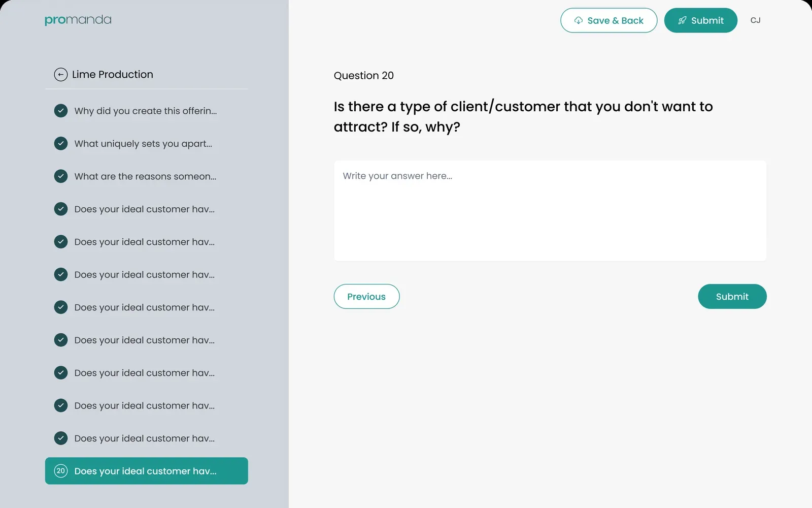
Task: Select 'What are the reasons someon...' in sidebar
Action: 146,176
